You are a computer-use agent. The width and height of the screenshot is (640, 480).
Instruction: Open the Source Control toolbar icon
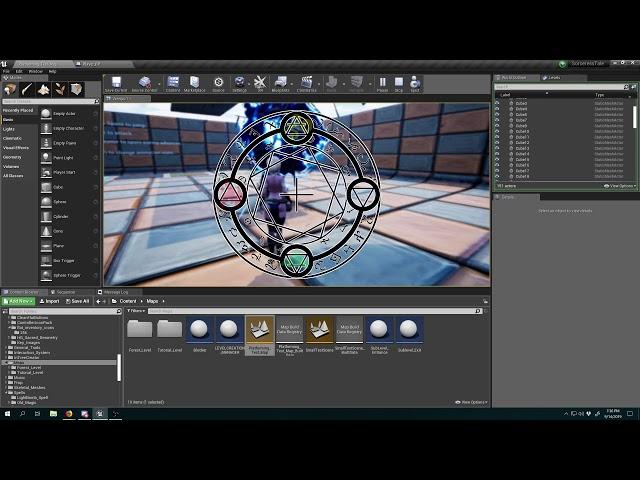(x=144, y=83)
